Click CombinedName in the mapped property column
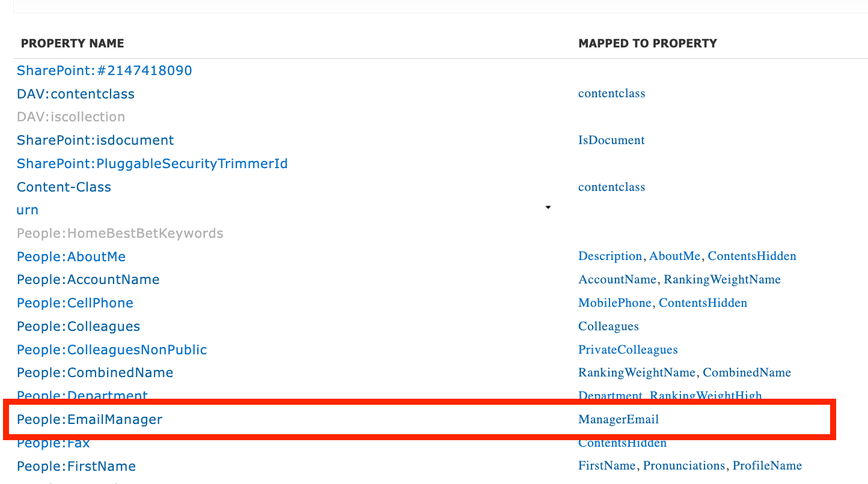This screenshot has height=484, width=868. 747,372
